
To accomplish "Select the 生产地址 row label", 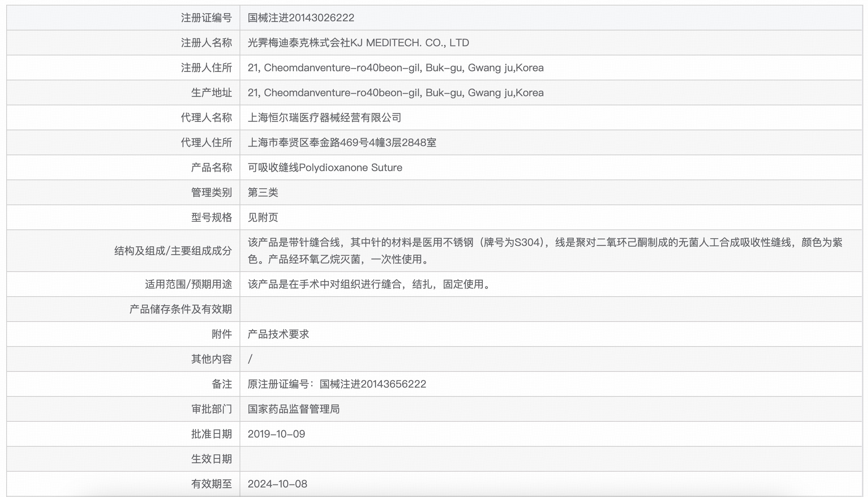I will click(208, 92).
